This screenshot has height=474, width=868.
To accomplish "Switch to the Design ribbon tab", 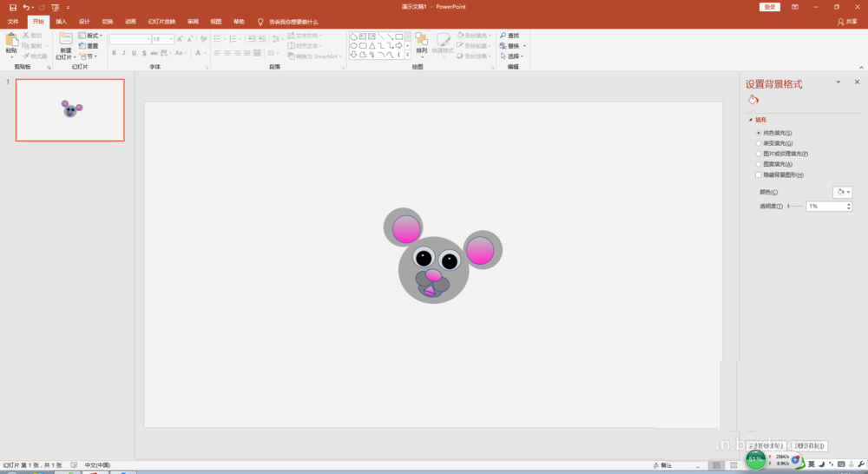I will click(84, 21).
